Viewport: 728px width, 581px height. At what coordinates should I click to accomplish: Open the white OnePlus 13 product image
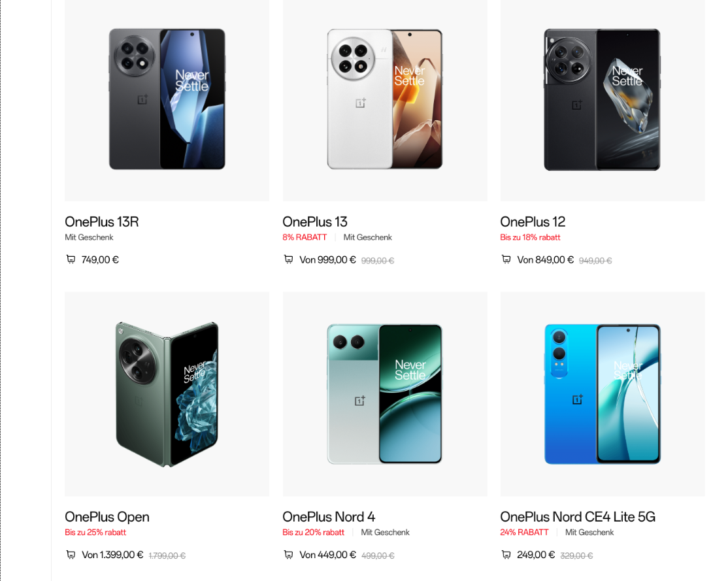[385, 99]
